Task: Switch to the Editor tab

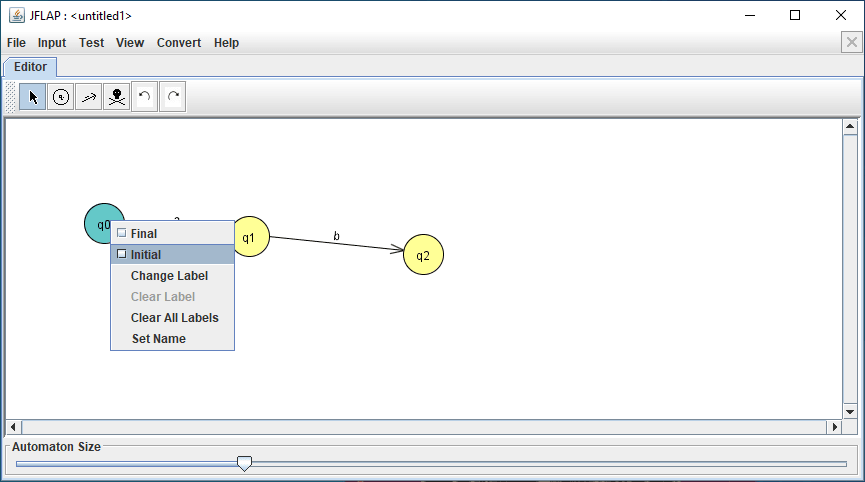Action: [x=30, y=67]
